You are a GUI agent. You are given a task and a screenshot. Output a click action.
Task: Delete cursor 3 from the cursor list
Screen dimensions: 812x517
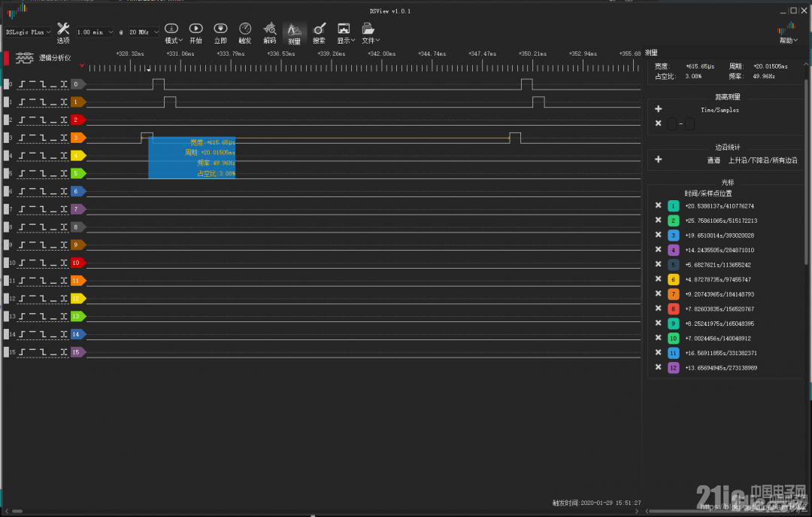pos(658,235)
